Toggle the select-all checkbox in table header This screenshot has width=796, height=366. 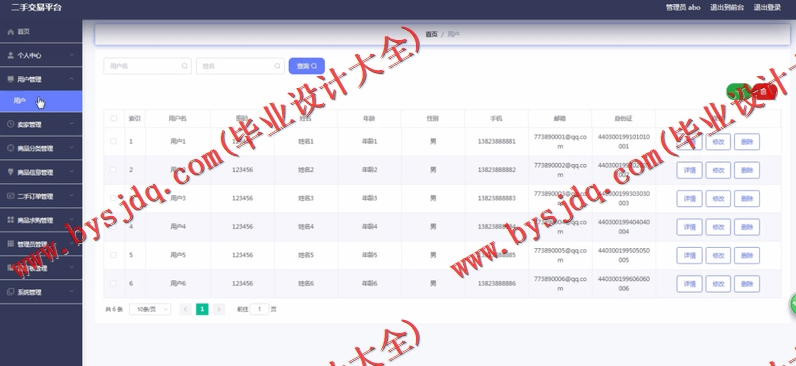click(x=113, y=118)
